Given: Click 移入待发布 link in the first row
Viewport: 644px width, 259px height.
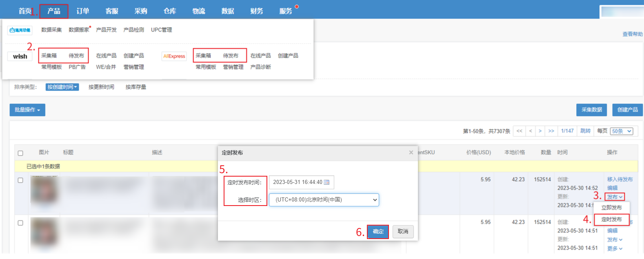Looking at the screenshot, I should pos(620,179).
